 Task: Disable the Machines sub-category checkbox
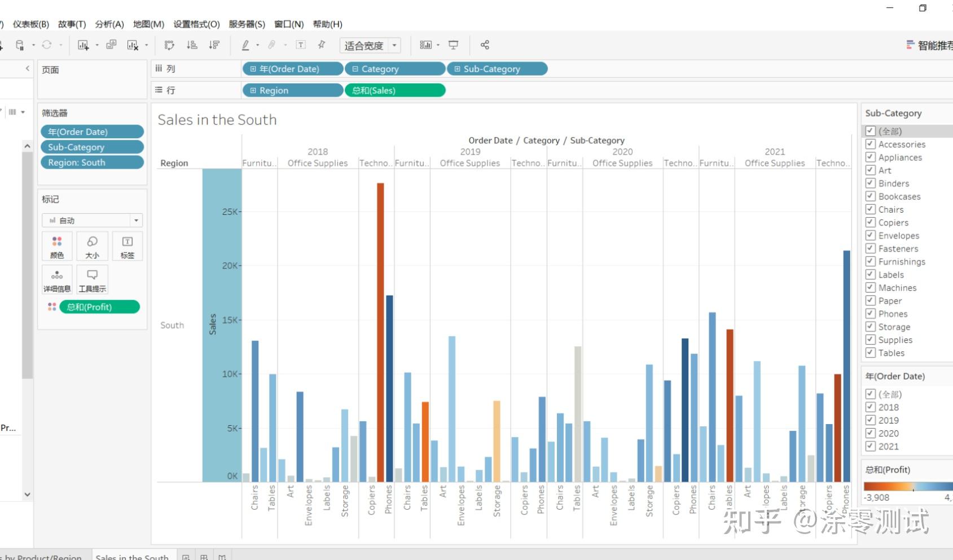(x=871, y=288)
